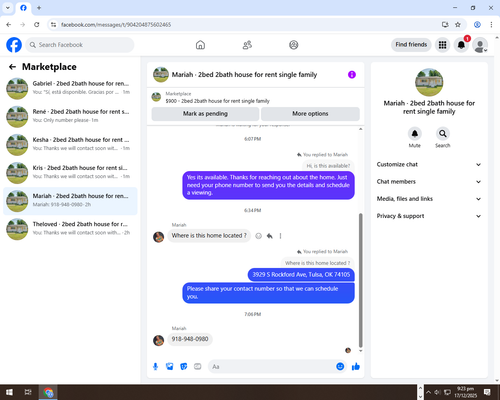
Task: View site information icon in address bar
Action: [53, 25]
